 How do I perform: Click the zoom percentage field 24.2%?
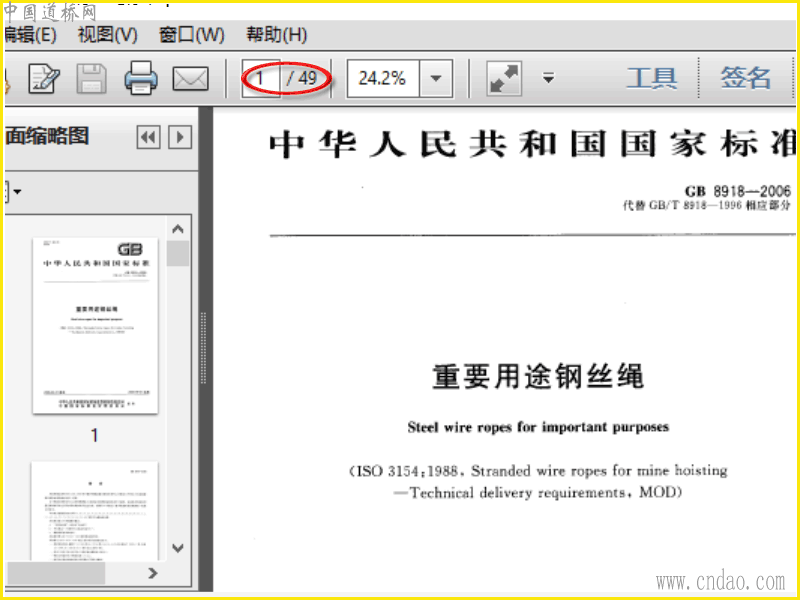click(383, 79)
